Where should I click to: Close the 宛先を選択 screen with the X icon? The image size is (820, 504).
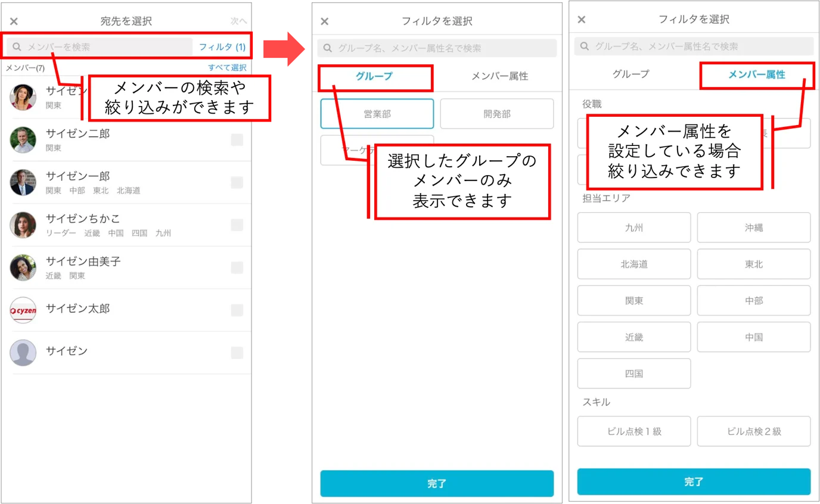pyautogui.click(x=14, y=21)
